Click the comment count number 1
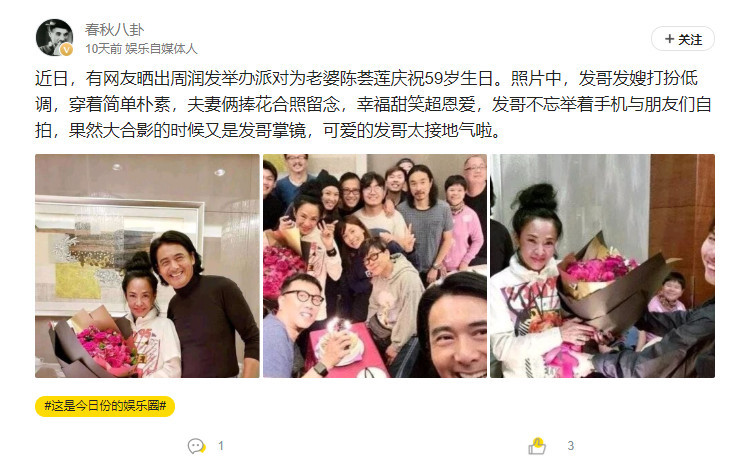Screen dimensions: 749x469 pyautogui.click(x=221, y=446)
